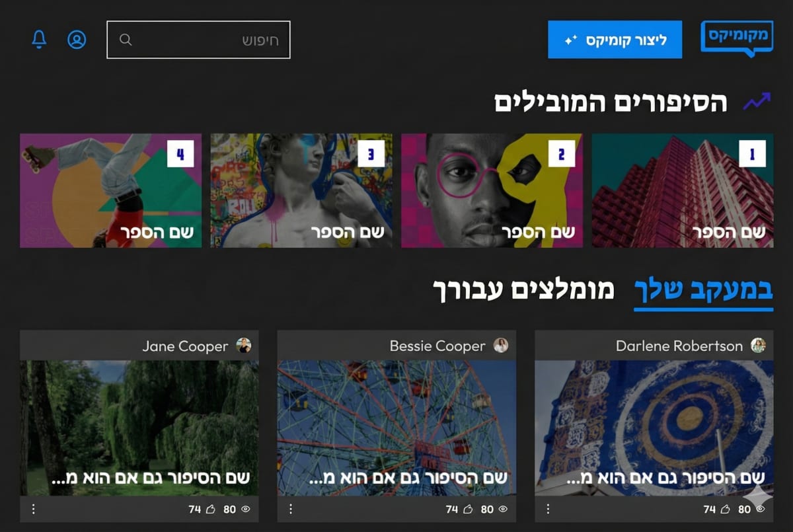This screenshot has width=793, height=532.
Task: Open Bessie Cooper's avatar picture
Action: click(501, 345)
